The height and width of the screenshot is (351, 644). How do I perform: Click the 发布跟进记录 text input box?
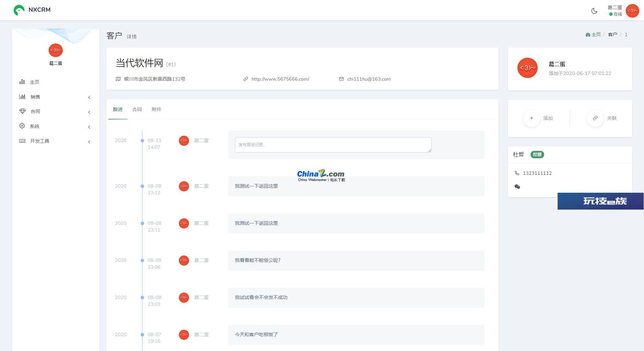pyautogui.click(x=333, y=145)
